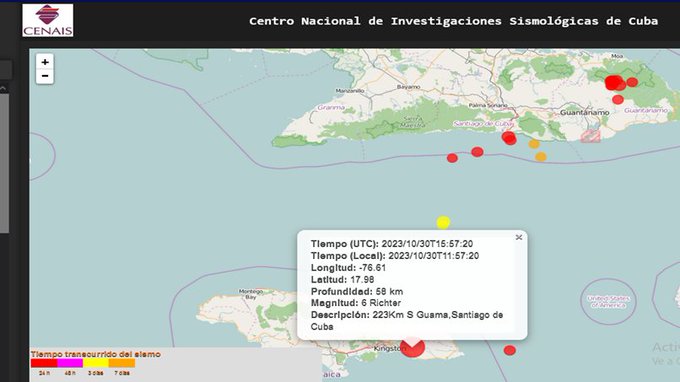Click the Guantánamo city label on map
This screenshot has height=382, width=680.
585,112
